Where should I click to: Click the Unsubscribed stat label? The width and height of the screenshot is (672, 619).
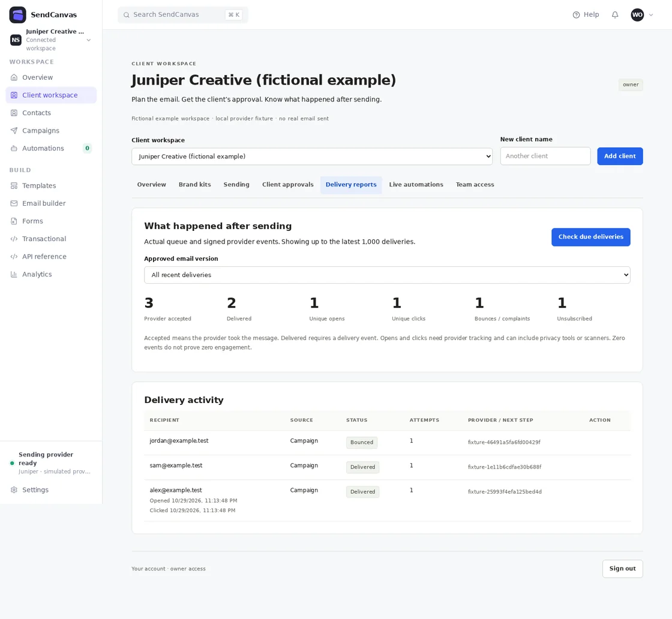pyautogui.click(x=574, y=318)
